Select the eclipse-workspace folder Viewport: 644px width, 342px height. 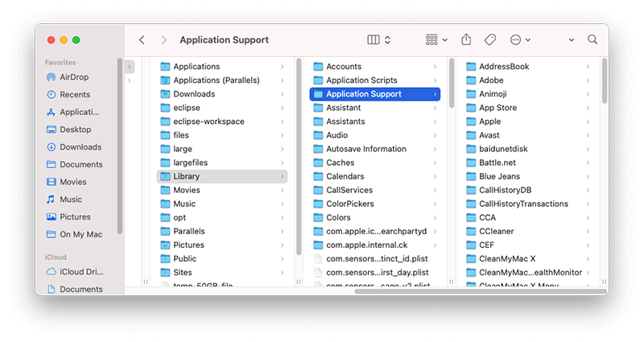click(x=222, y=122)
